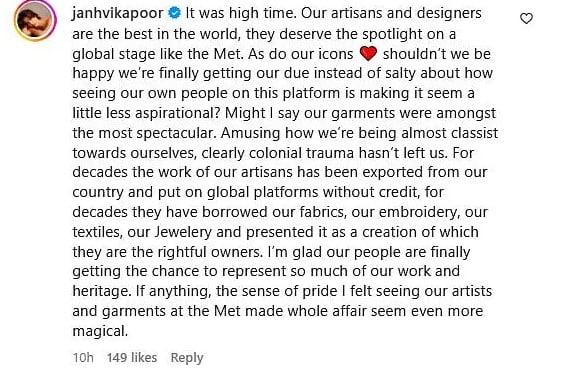Reply to janhvikapoor's comment

pyautogui.click(x=187, y=358)
